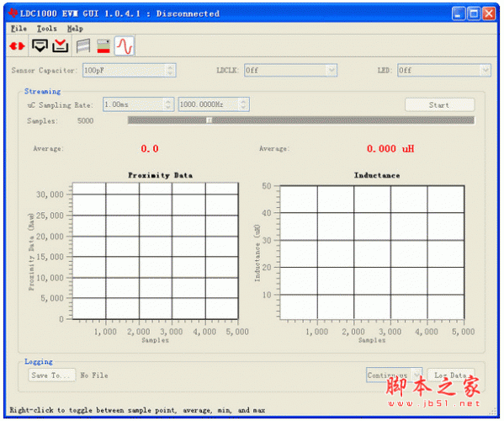Click the Inductance chart title
This screenshot has height=421, width=504.
tap(377, 175)
